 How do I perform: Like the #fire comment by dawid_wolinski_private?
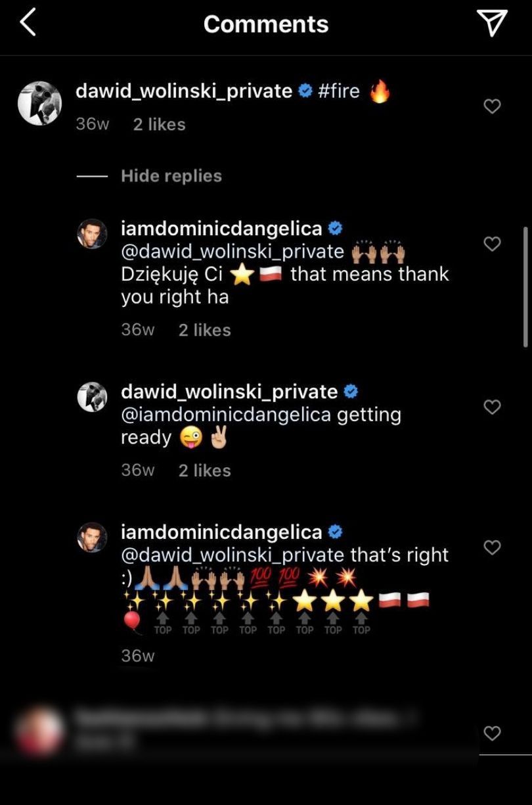click(492, 106)
